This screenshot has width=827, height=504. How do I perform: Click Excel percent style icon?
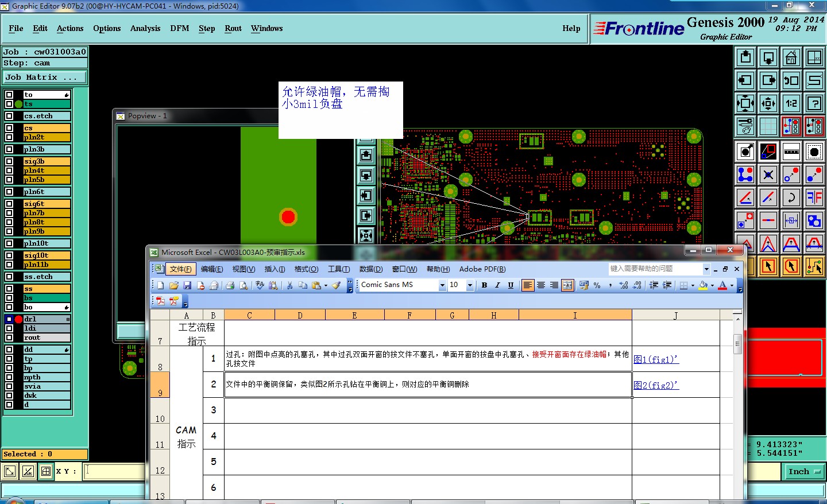coord(597,285)
